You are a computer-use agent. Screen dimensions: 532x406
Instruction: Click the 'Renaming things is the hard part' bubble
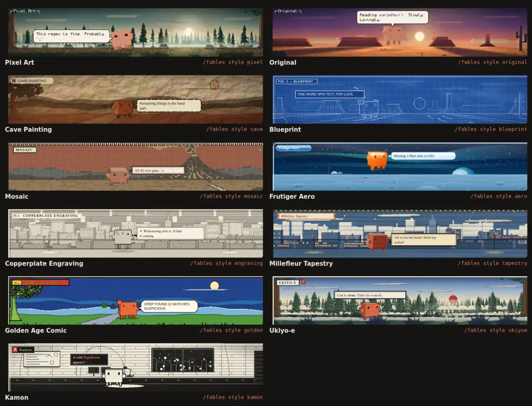click(x=168, y=105)
